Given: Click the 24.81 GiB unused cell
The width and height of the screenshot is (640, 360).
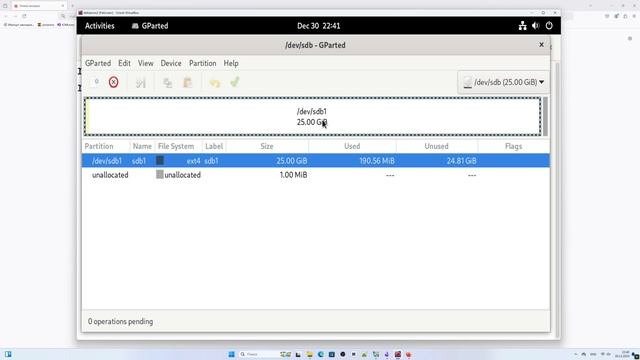Looking at the screenshot, I should 461,161.
